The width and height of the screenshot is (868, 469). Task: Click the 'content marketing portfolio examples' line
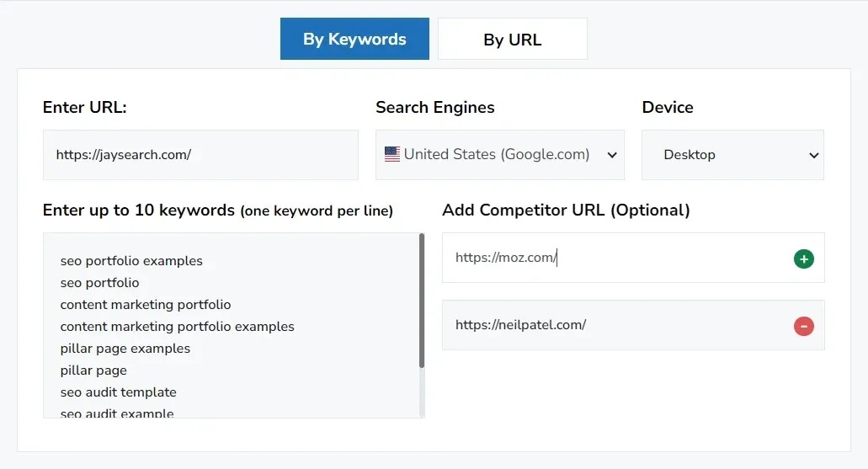177,327
